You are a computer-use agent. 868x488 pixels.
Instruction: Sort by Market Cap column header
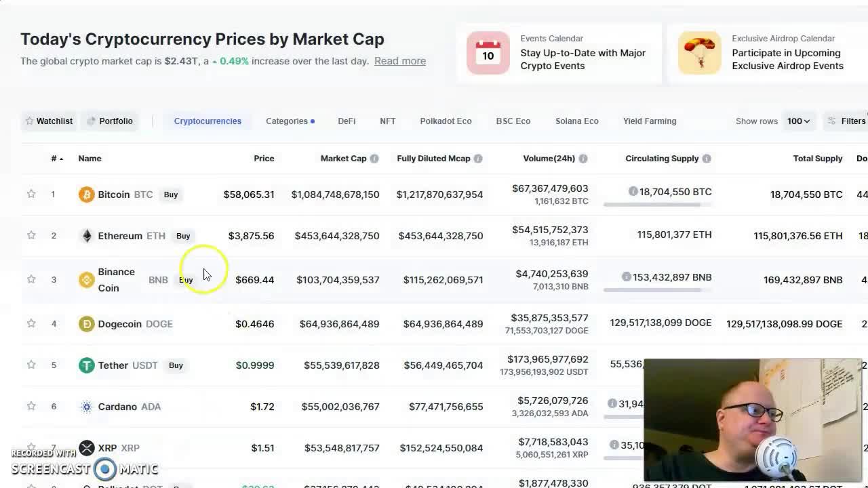(343, 159)
